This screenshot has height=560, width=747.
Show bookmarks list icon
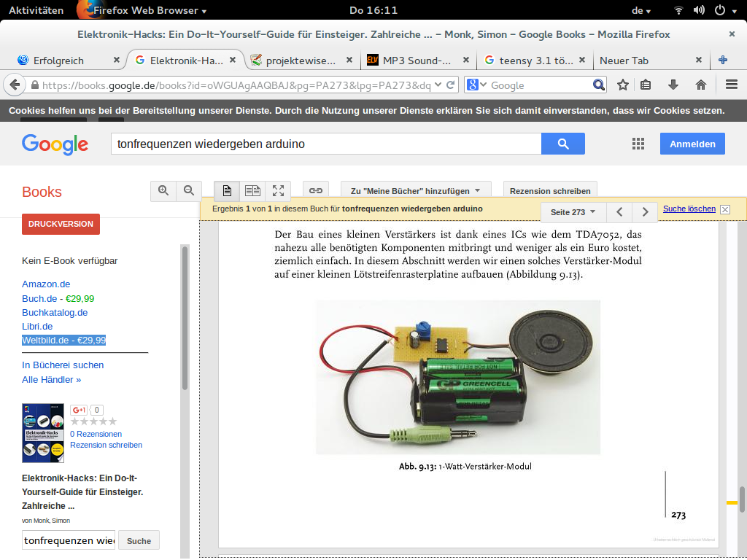coord(646,85)
